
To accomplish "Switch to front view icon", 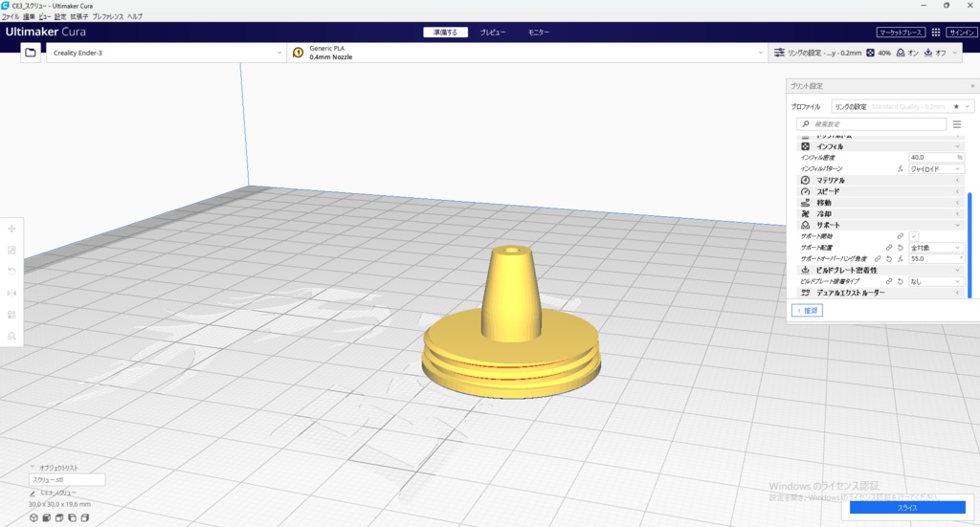I will (x=46, y=517).
